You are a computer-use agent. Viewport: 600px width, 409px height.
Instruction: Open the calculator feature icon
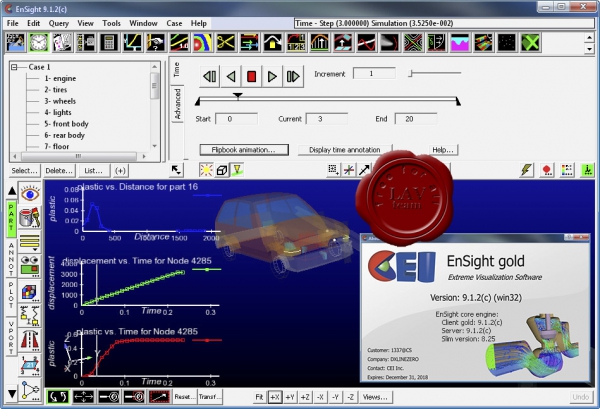pos(109,42)
